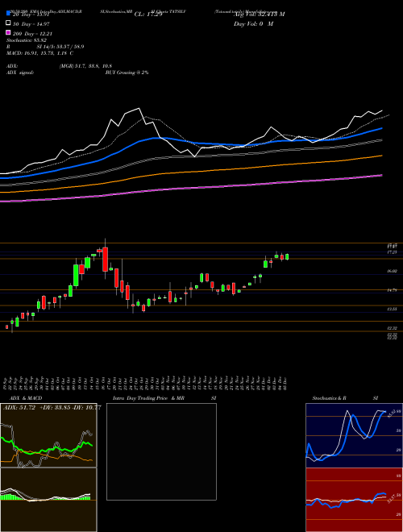Click the blue-background Stochastics chart panel
403x532 pixels.
(x=354, y=435)
